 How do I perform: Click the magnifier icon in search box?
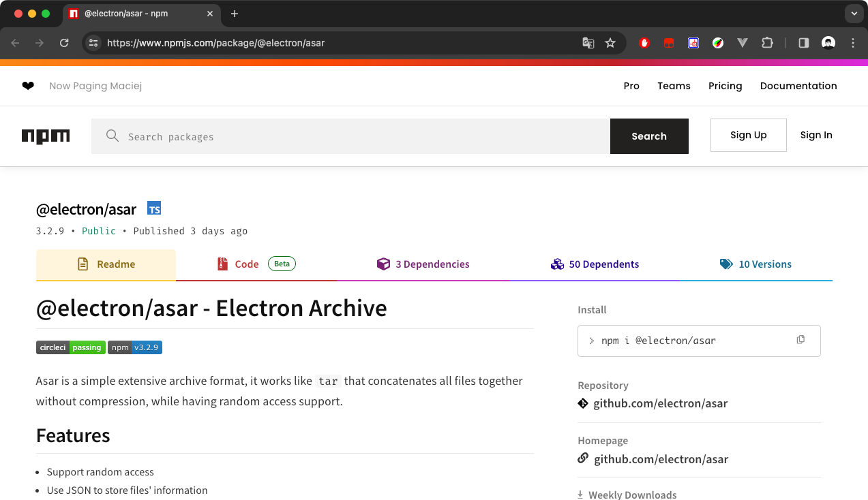coord(113,136)
